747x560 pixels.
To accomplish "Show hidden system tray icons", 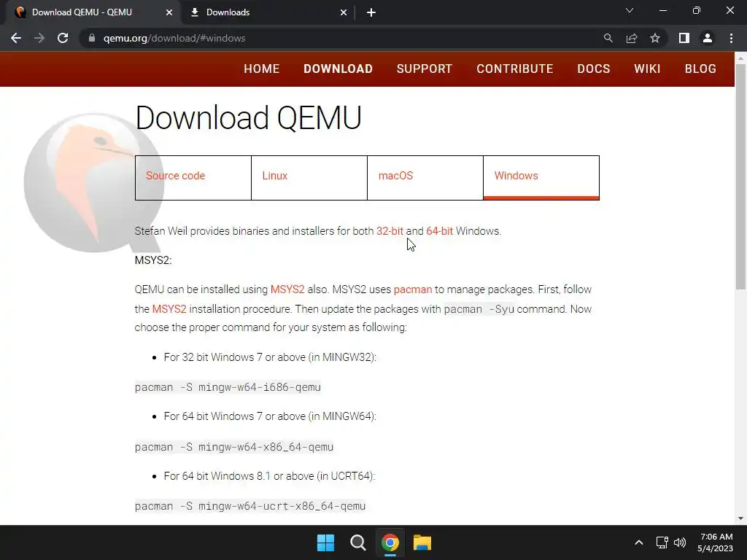I will tap(639, 542).
